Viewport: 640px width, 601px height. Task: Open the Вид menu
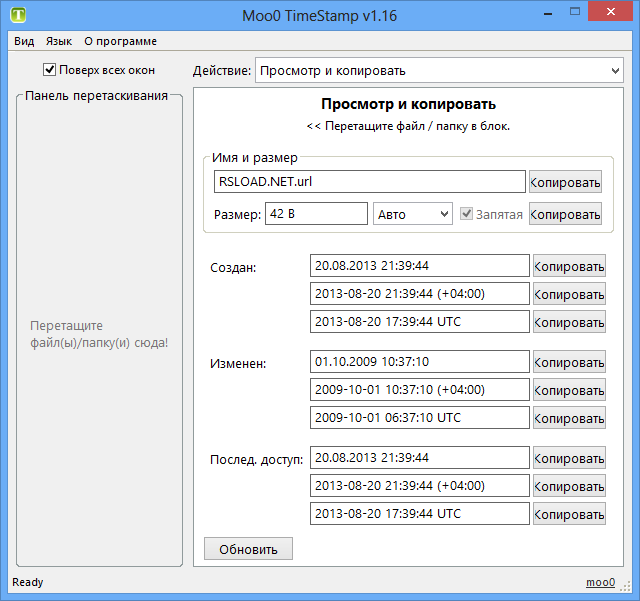(x=24, y=41)
